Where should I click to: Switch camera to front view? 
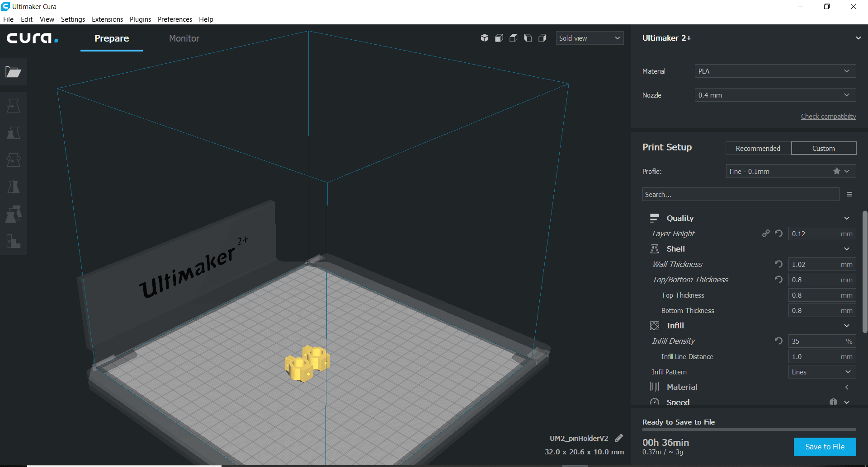pos(499,38)
